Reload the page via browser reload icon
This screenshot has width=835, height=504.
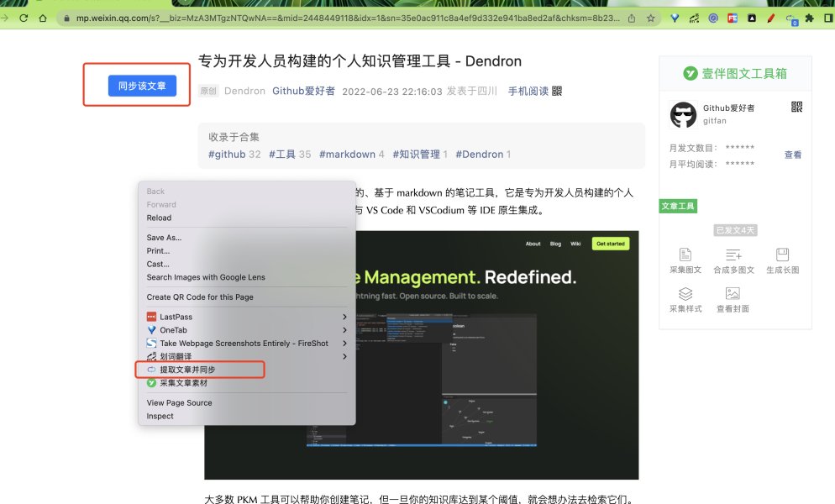click(24, 18)
